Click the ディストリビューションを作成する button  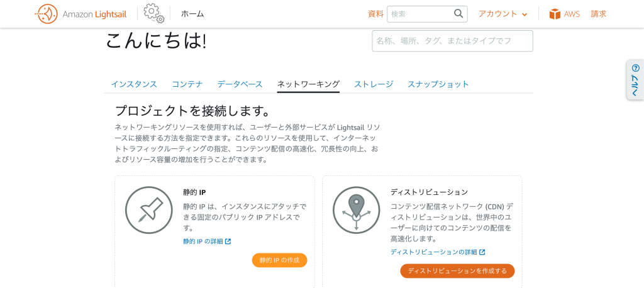[x=458, y=271]
